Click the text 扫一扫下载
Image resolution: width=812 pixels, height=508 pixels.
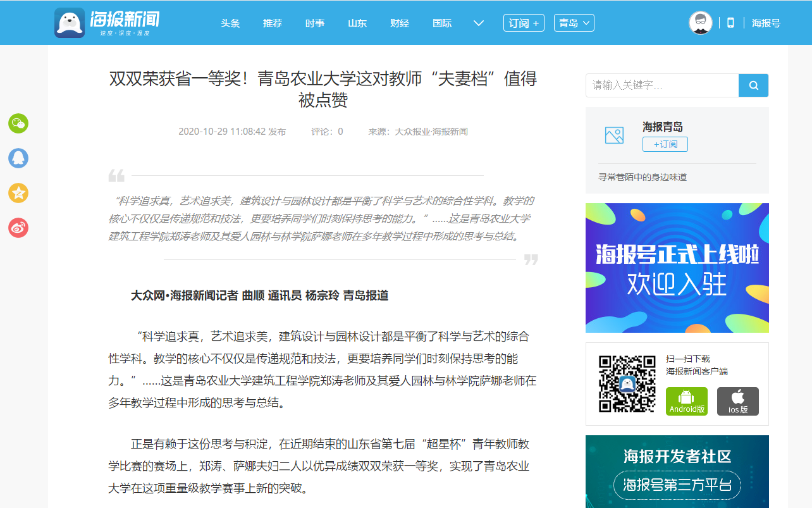pyautogui.click(x=688, y=359)
